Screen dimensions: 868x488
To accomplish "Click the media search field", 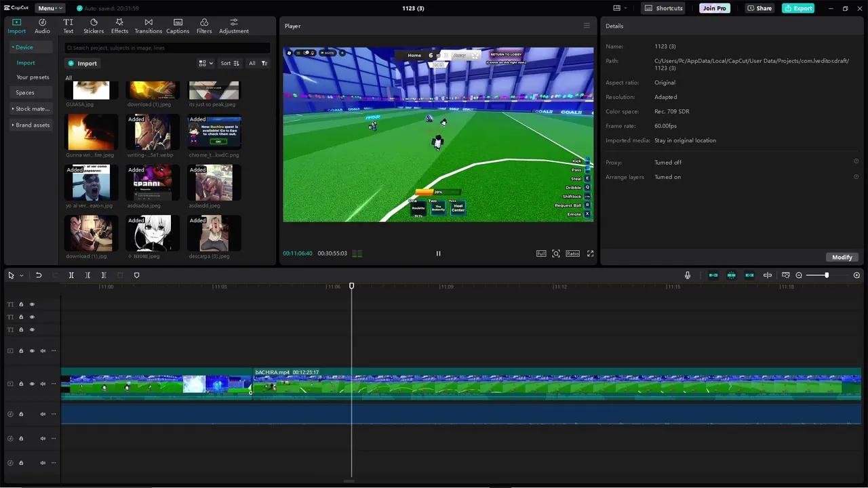I will pyautogui.click(x=167, y=48).
